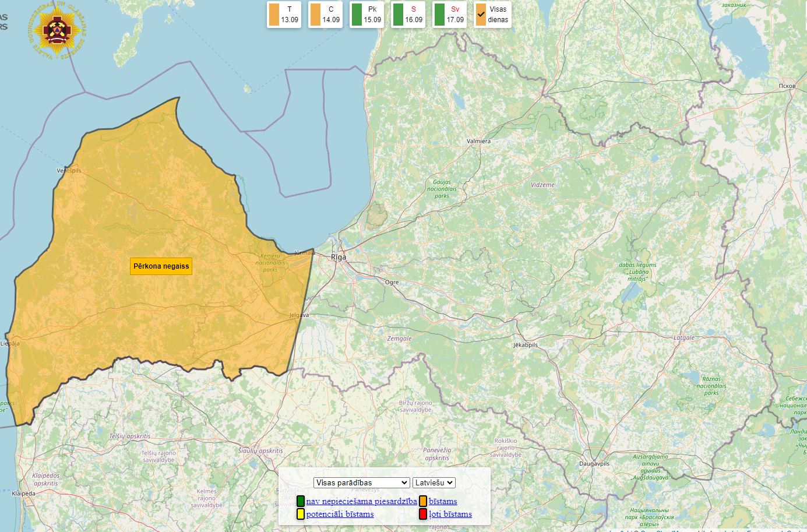Switch to the C 14.09 day tab
This screenshot has width=807, height=532.
tap(325, 15)
